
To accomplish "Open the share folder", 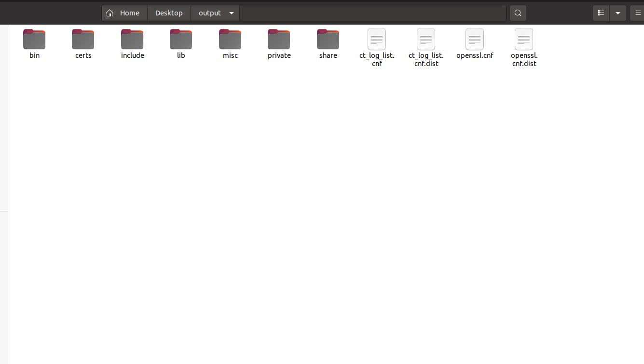I will click(x=328, y=40).
